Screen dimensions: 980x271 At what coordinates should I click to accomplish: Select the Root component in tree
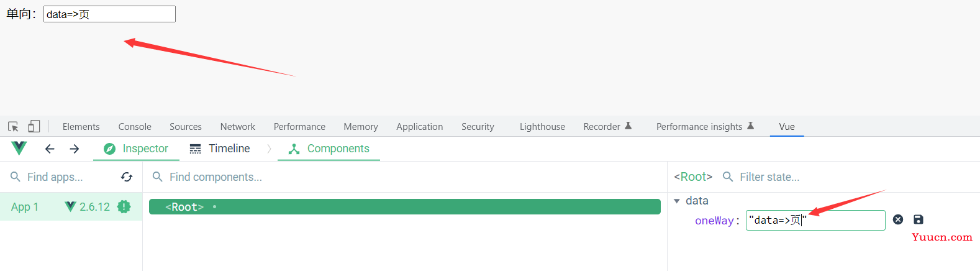tap(405, 207)
